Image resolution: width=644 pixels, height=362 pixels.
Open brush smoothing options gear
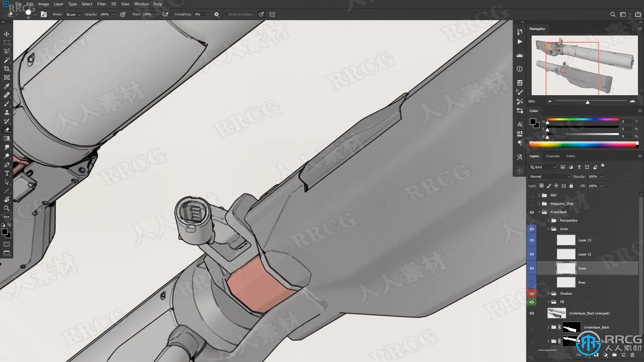click(x=217, y=14)
